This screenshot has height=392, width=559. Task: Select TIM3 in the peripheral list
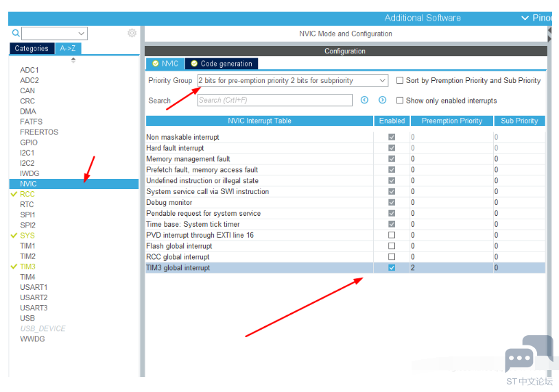tap(27, 267)
